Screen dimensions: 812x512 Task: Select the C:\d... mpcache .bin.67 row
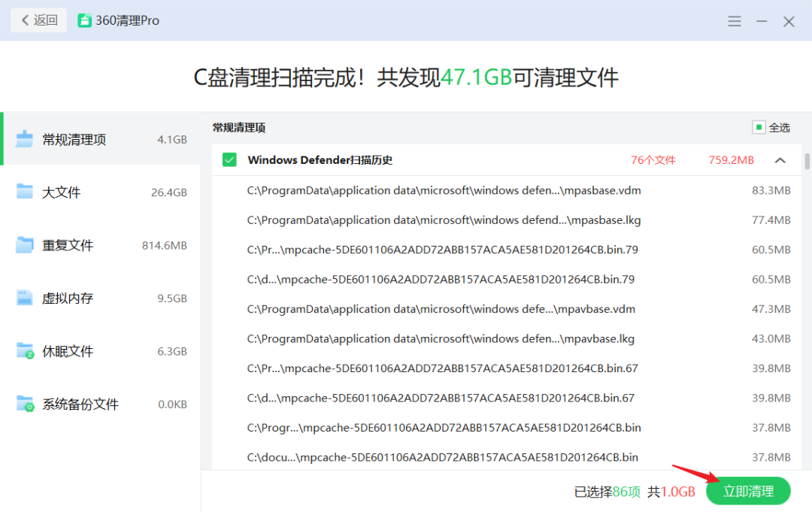(x=507, y=398)
